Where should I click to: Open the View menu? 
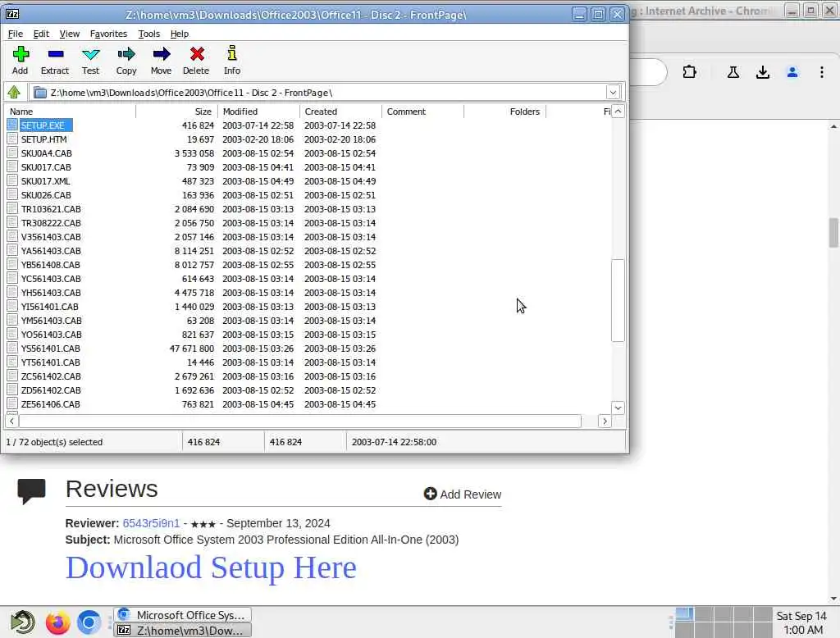[x=69, y=34]
